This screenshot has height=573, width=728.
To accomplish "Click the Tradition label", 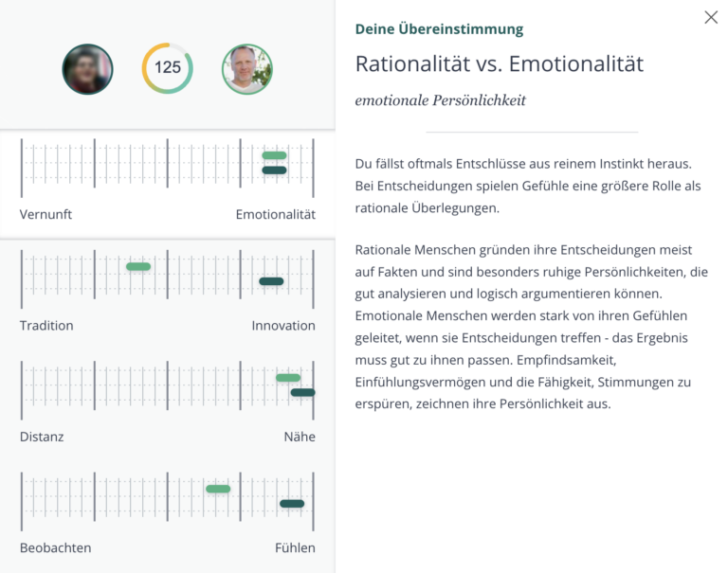I will pos(46,326).
